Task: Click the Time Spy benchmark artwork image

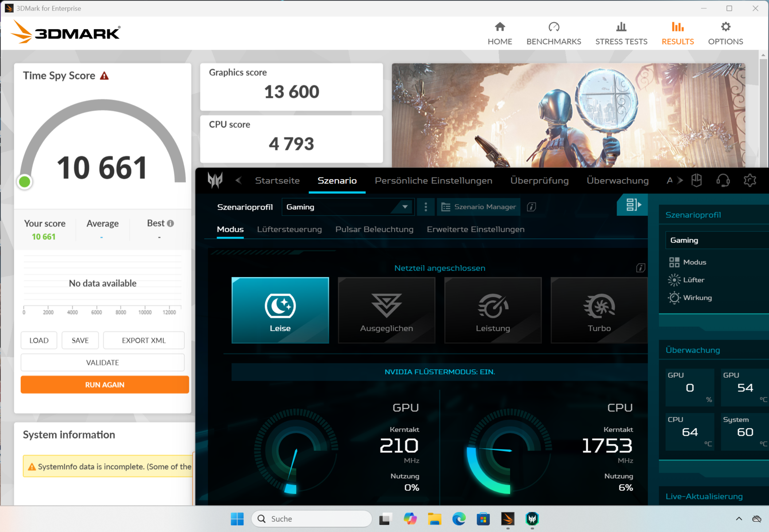Action: 568,115
